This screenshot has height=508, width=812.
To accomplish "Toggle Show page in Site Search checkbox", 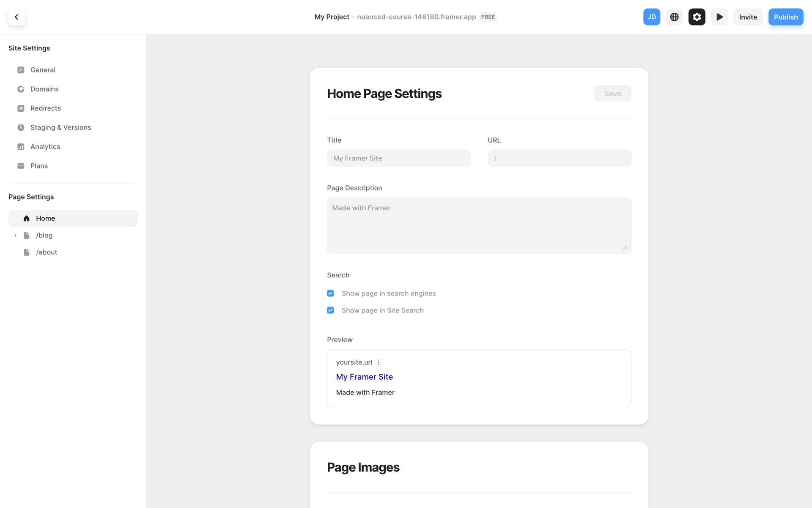I will (330, 310).
